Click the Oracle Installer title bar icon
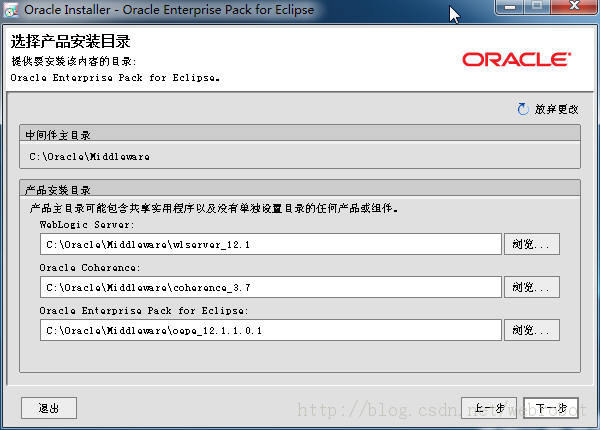Image resolution: width=600 pixels, height=430 pixels. [11, 10]
